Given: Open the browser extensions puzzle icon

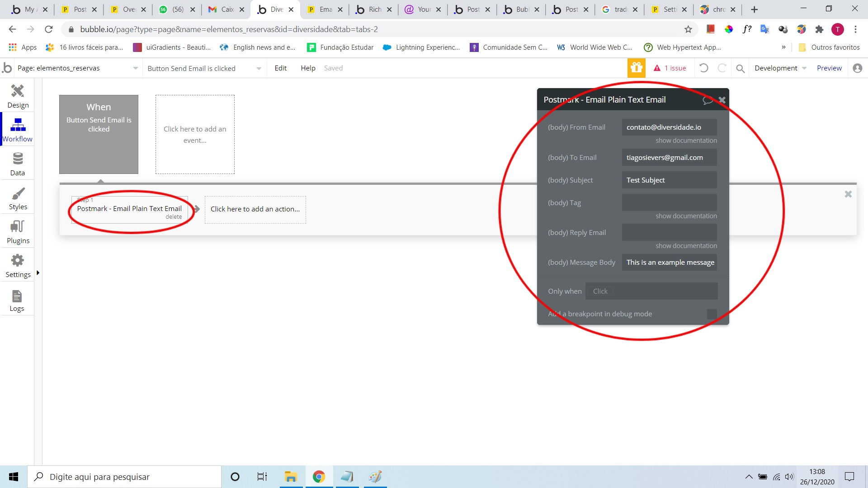Looking at the screenshot, I should point(819,29).
